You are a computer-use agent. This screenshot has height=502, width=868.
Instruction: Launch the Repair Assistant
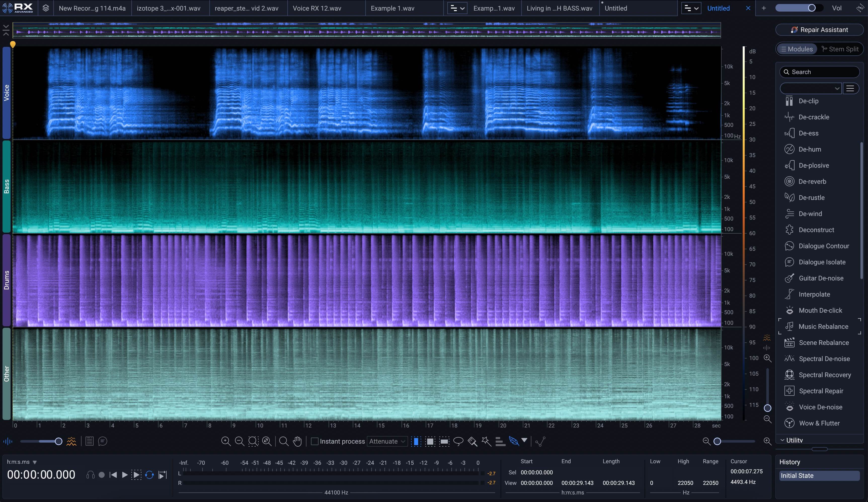pyautogui.click(x=819, y=30)
